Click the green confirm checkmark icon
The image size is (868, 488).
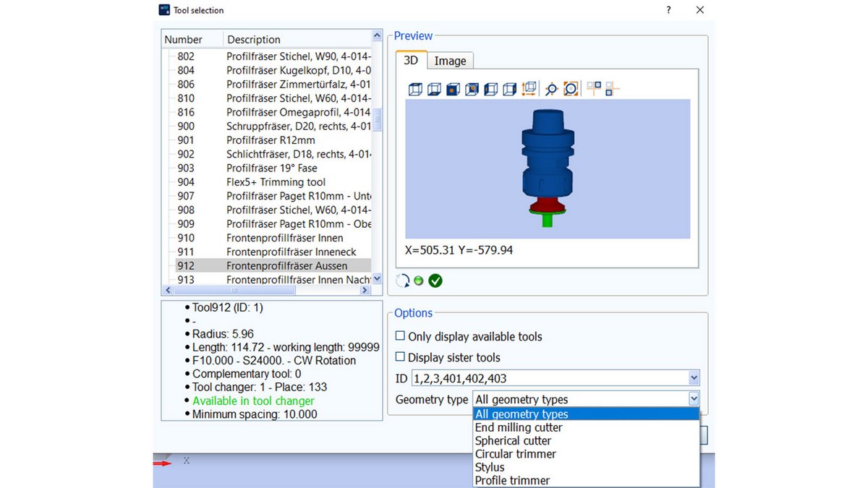(435, 281)
